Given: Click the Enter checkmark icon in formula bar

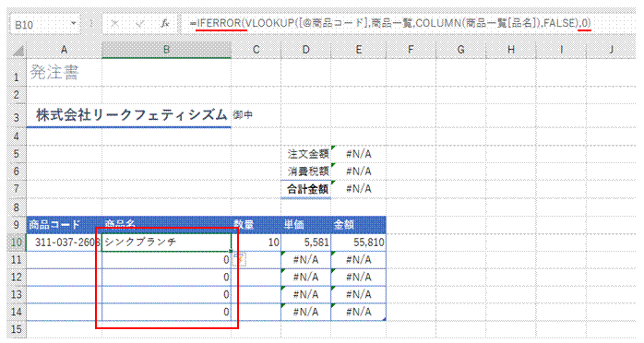Looking at the screenshot, I should click(139, 24).
